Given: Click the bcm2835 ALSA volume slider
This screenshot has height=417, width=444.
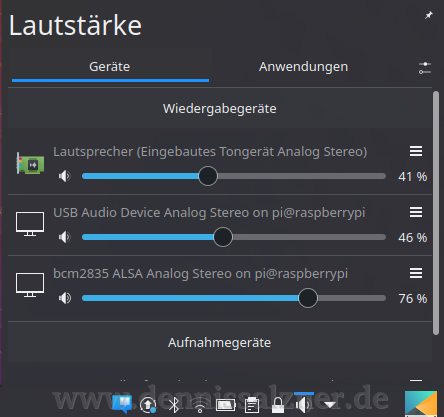Looking at the screenshot, I should (x=234, y=298).
